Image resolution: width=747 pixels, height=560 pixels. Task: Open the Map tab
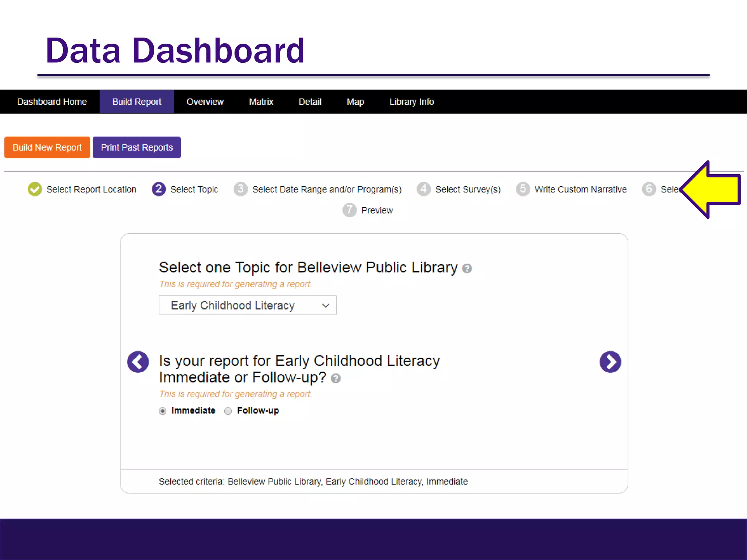(355, 102)
